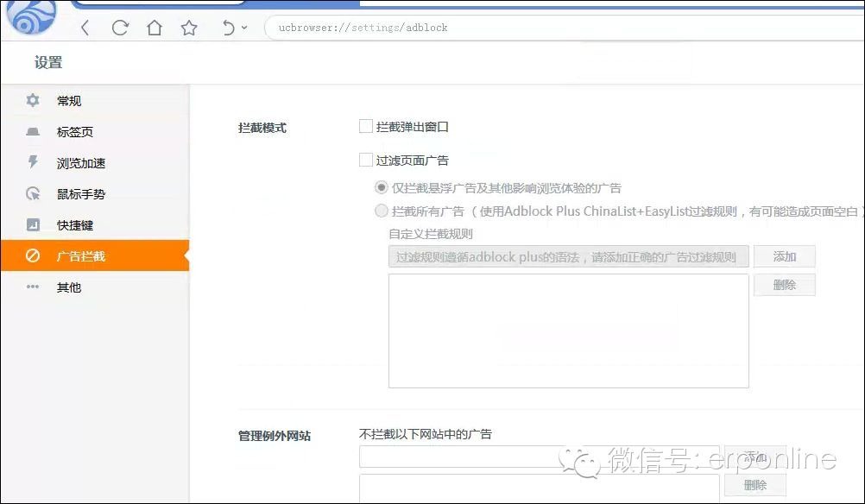Open the 常规 settings section

(95, 101)
